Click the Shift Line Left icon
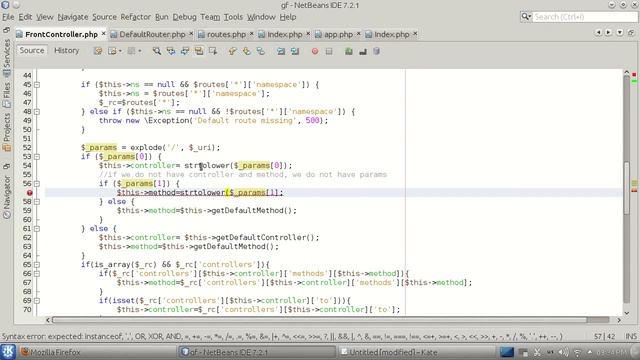The height and width of the screenshot is (360, 640). (281, 51)
